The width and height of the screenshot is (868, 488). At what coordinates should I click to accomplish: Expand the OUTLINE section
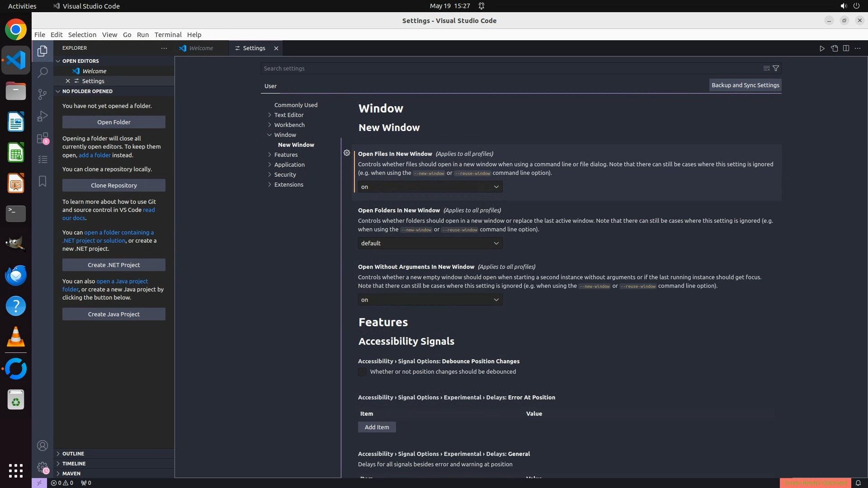pyautogui.click(x=73, y=454)
